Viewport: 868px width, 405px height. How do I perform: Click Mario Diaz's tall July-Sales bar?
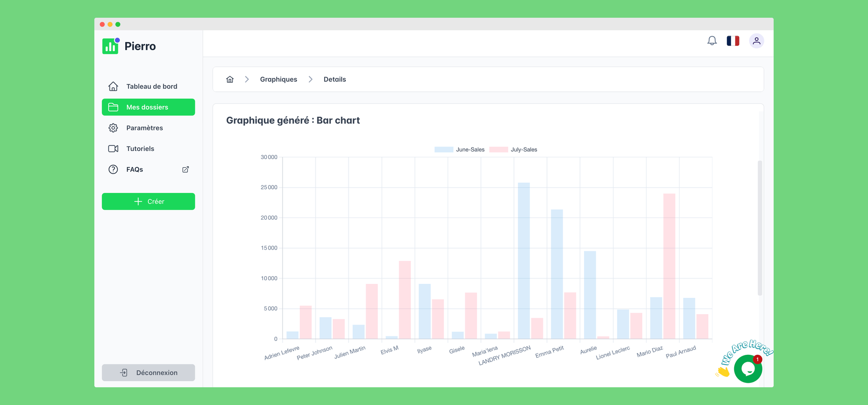[x=669, y=266]
